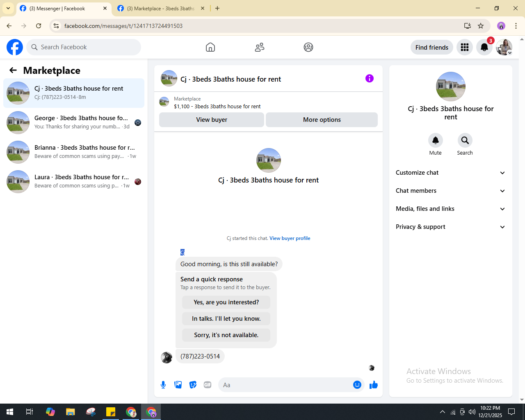Open Task View on the taskbar

(30, 412)
